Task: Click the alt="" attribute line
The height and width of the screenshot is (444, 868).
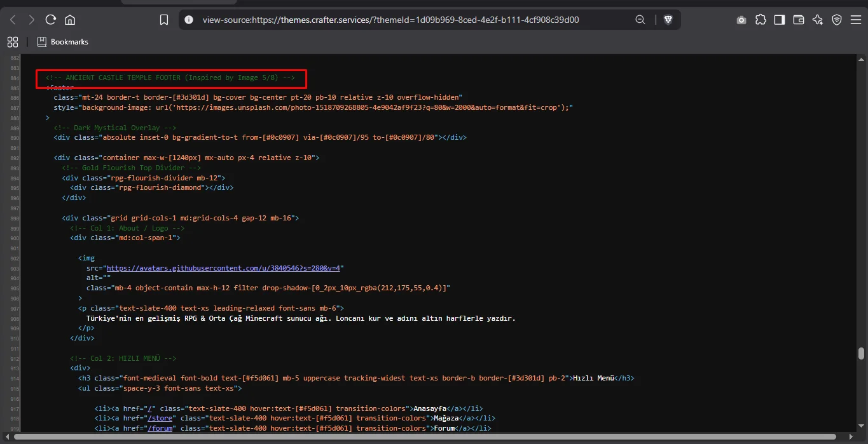Action: (99, 278)
